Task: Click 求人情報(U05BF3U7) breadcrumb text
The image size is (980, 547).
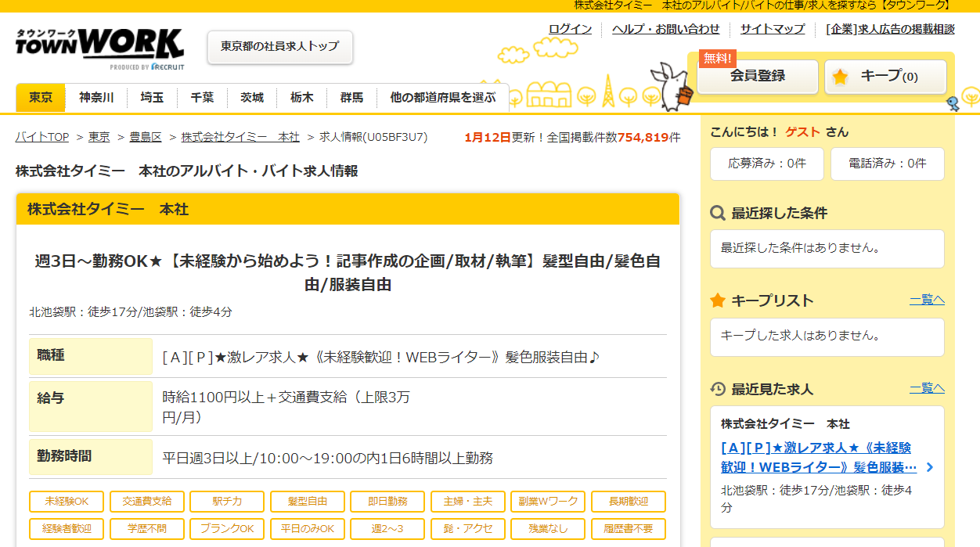Action: point(373,137)
